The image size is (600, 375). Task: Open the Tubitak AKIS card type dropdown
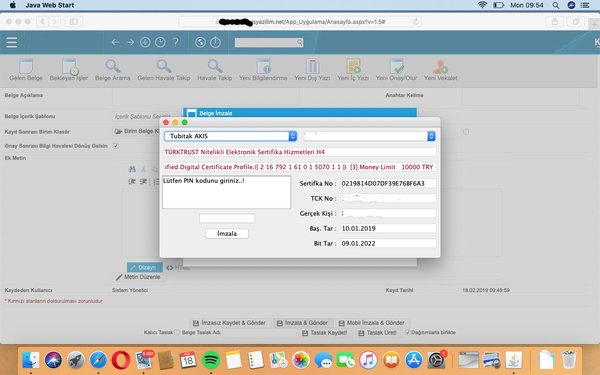pos(230,136)
